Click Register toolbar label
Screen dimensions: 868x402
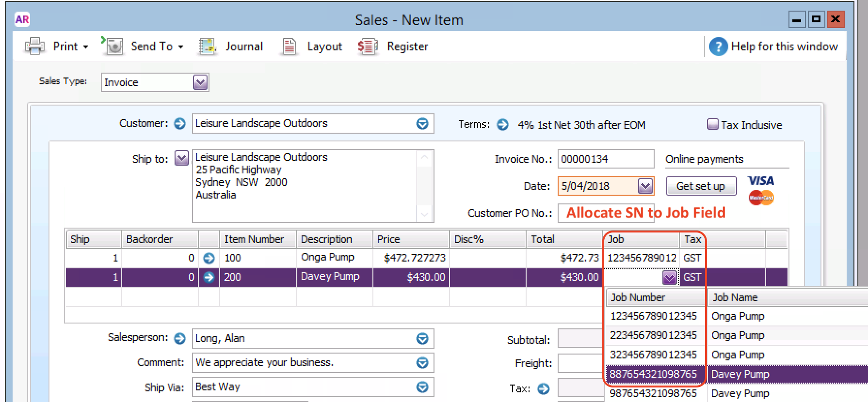[x=407, y=46]
